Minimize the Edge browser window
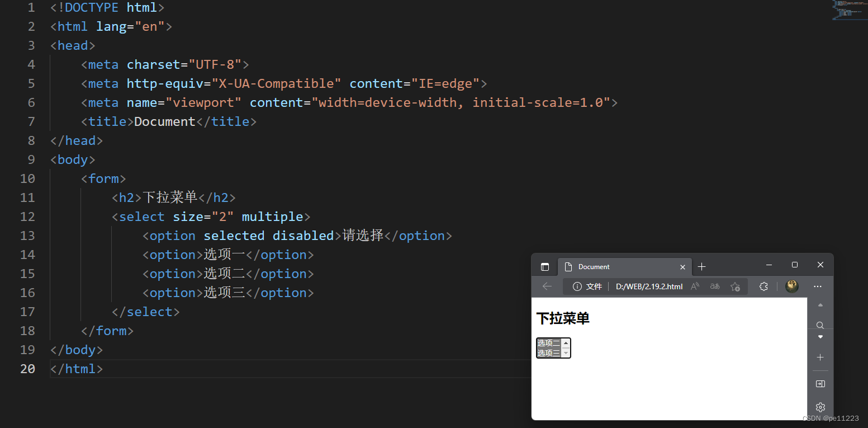The width and height of the screenshot is (868, 428). (x=769, y=265)
